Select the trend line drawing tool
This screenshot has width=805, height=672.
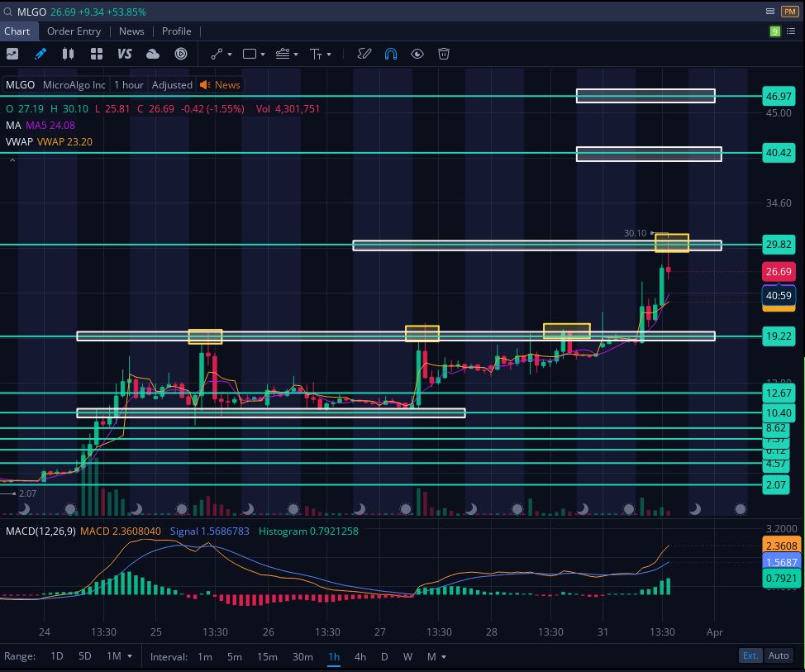tap(217, 54)
